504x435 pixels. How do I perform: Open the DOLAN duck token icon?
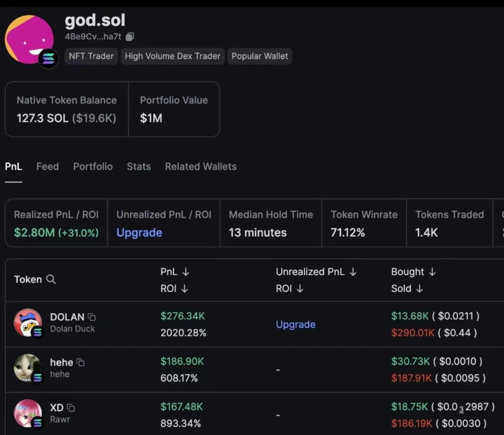pyautogui.click(x=28, y=323)
